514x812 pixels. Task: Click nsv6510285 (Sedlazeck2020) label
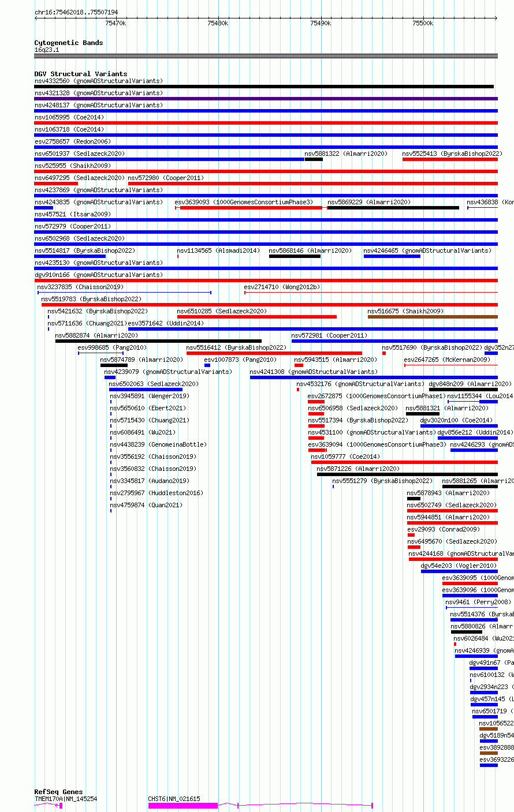(222, 311)
